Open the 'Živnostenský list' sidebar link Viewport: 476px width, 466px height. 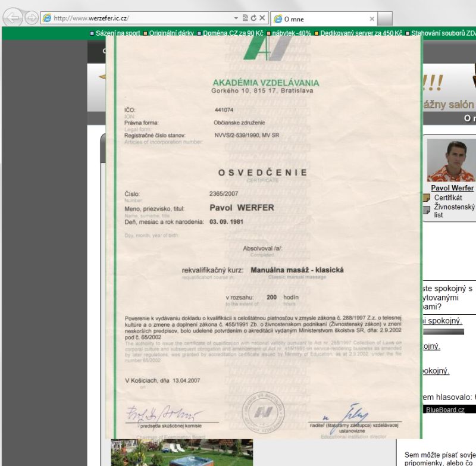coord(454,211)
